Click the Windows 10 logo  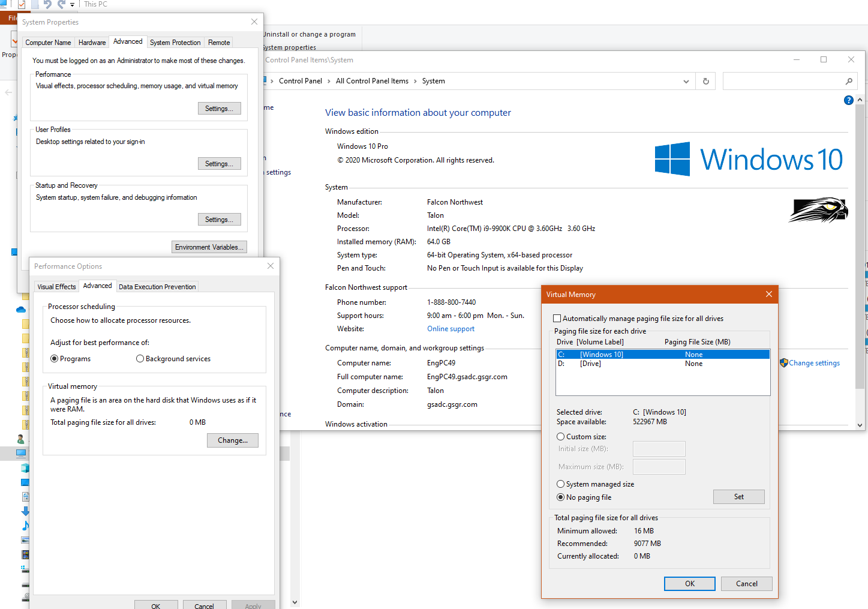click(749, 159)
